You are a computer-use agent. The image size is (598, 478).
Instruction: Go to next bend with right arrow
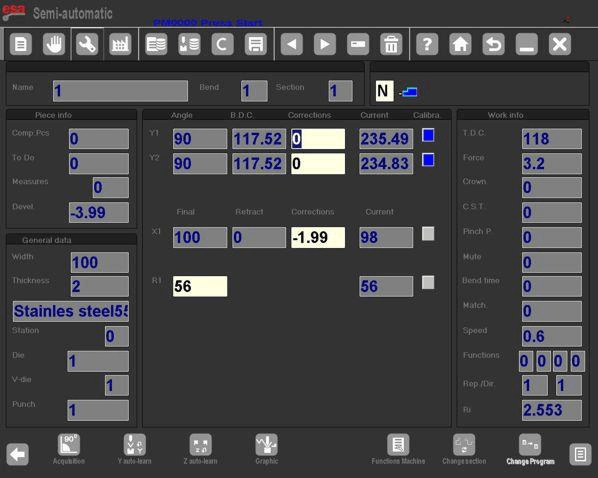[x=325, y=44]
